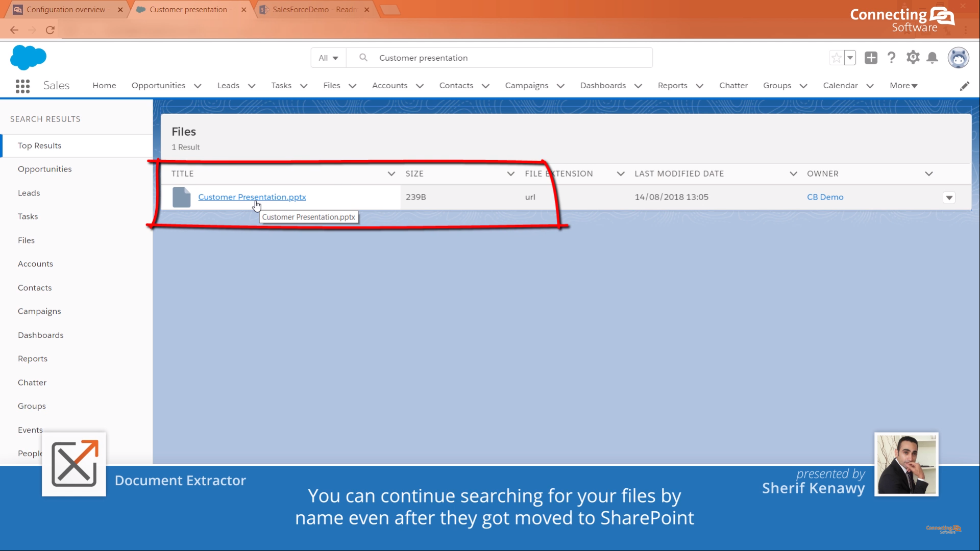View notifications via the bell icon
Screen dimensions: 980x551
tap(933, 58)
